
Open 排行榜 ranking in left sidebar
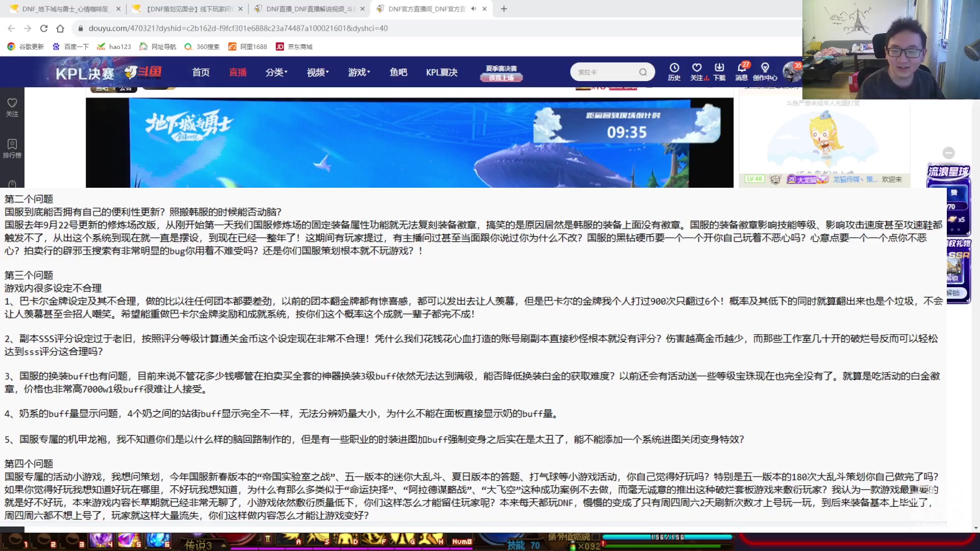12,148
